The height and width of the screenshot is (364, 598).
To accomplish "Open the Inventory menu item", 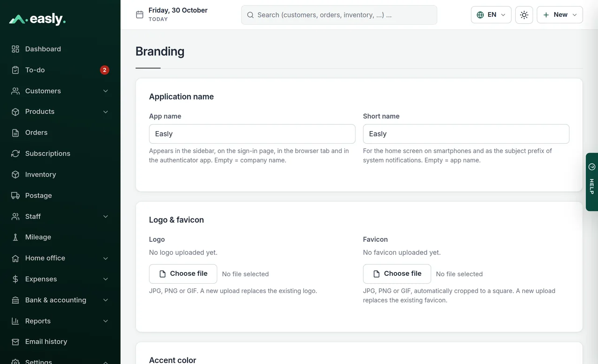I will pyautogui.click(x=60, y=175).
